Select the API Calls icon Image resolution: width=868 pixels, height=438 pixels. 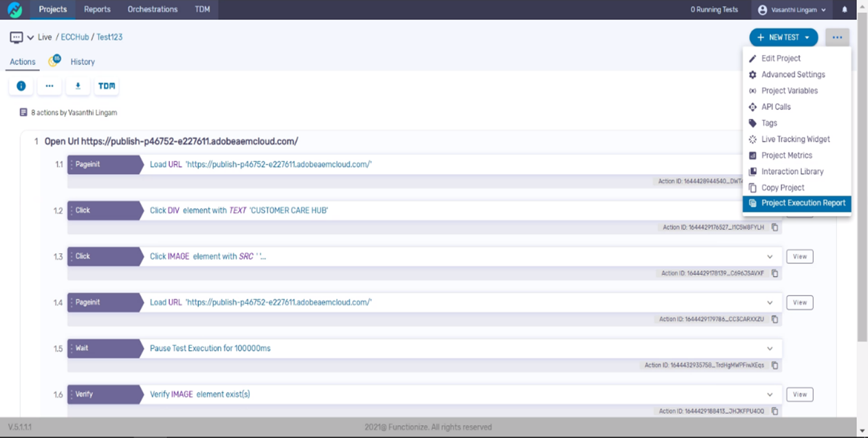click(752, 107)
